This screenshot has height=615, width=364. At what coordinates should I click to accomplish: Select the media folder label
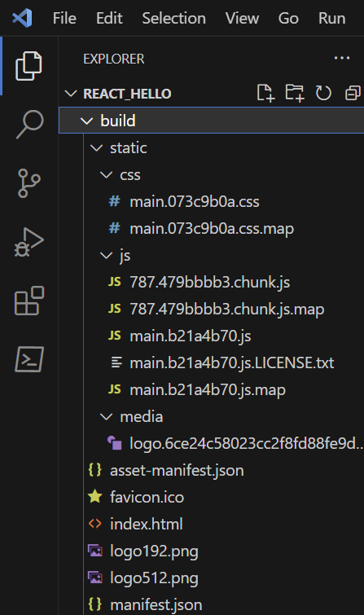coord(141,416)
